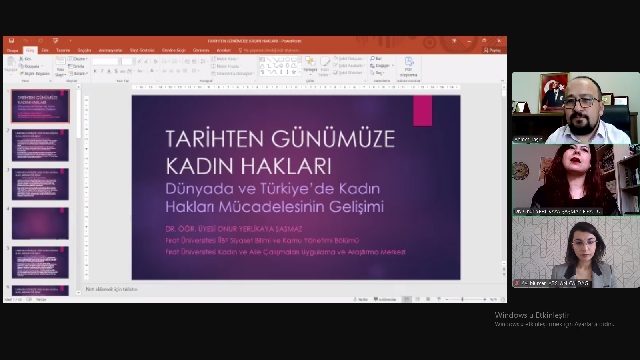Toggle bold K formatting button
This screenshot has width=640, height=360.
point(95,71)
